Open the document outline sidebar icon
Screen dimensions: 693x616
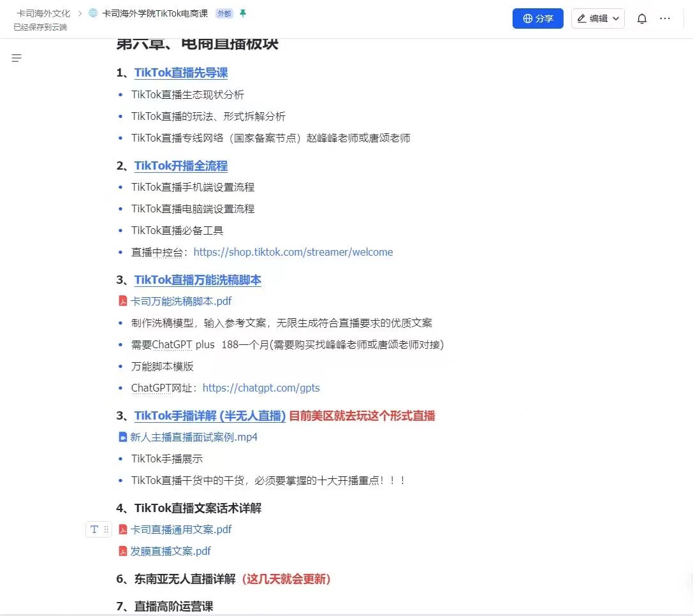pyautogui.click(x=17, y=58)
